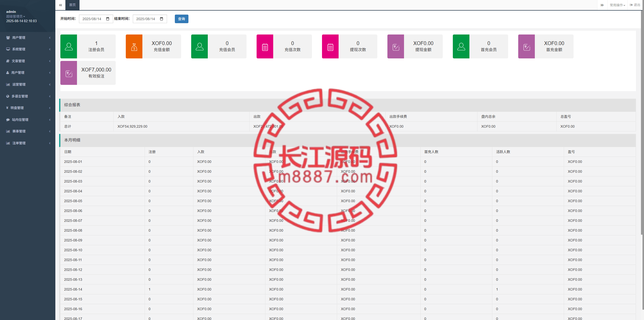Click the 开始时间 date input field

tap(96, 19)
